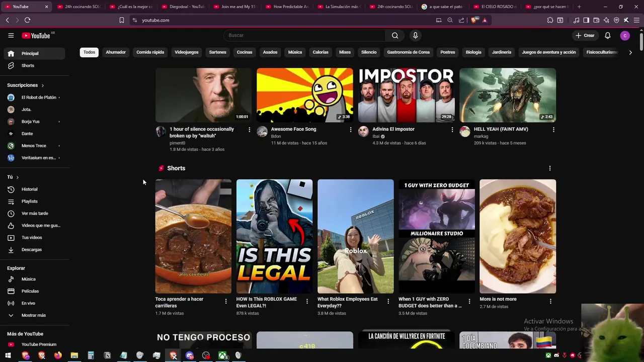Start voice search with microphone icon
The width and height of the screenshot is (644, 362).
415,35
